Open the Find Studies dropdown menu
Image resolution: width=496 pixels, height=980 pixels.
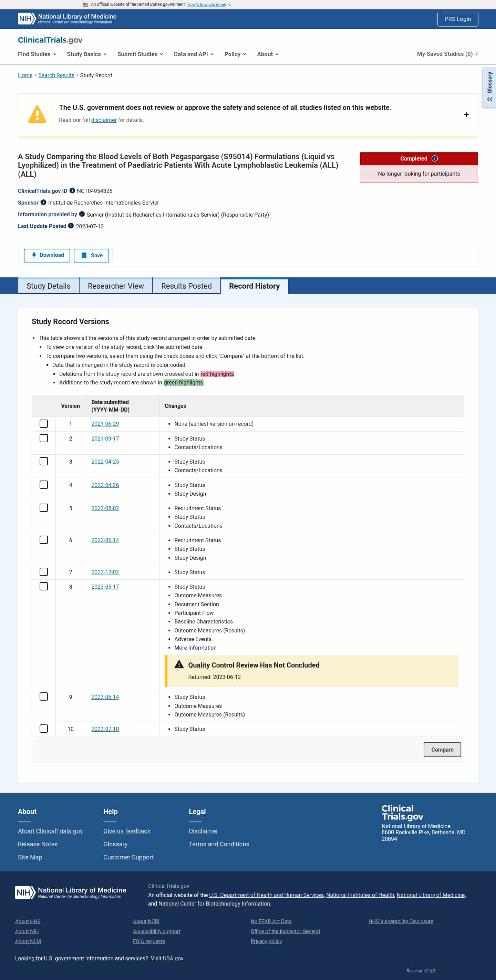37,54
